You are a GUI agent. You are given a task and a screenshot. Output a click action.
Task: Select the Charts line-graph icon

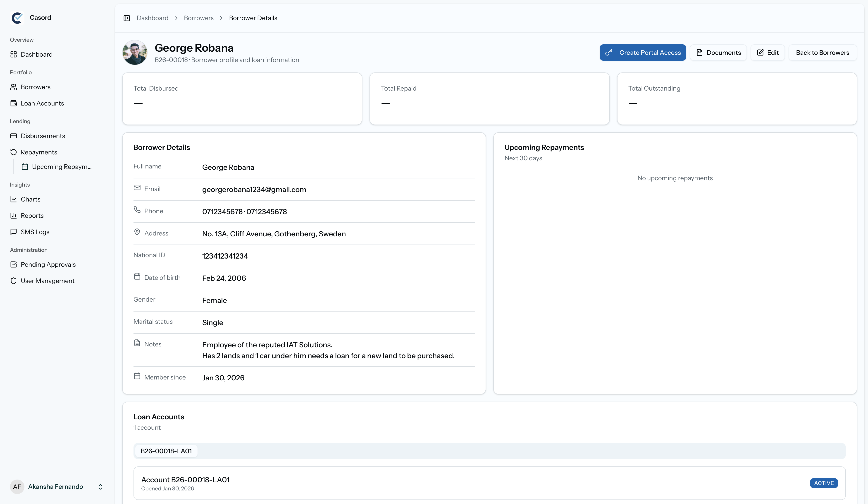tap(13, 199)
